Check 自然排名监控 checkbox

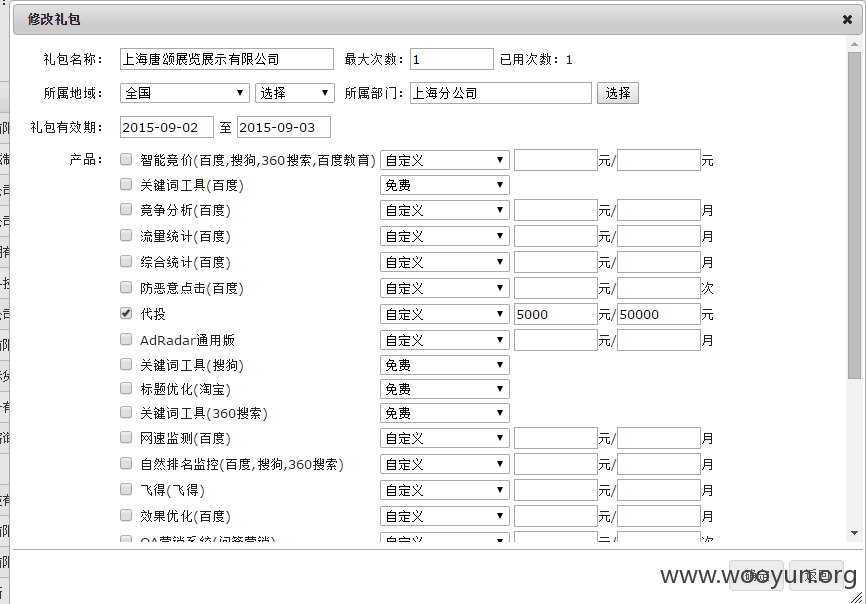[126, 463]
